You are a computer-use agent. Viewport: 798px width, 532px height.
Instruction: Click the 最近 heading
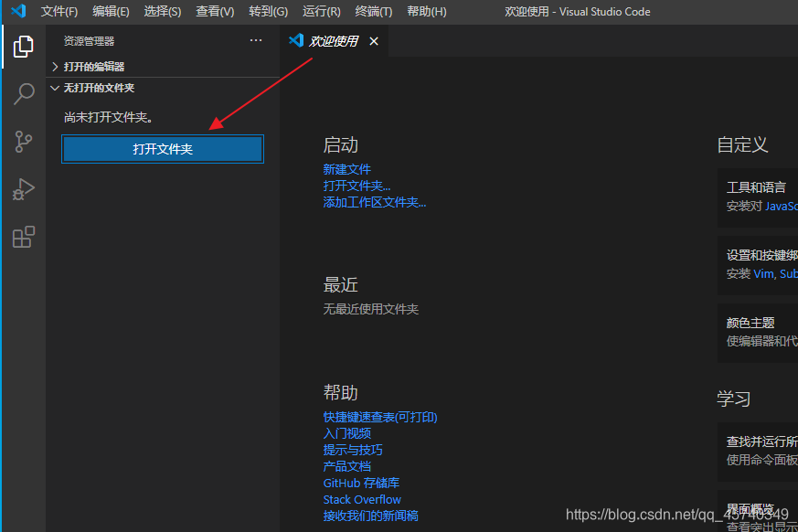[340, 285]
